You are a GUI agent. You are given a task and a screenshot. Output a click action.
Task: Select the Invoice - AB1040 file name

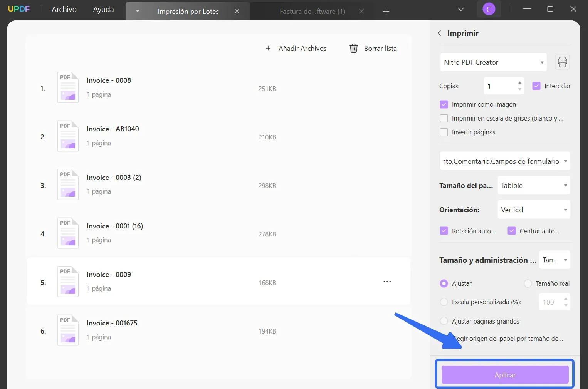(x=113, y=129)
